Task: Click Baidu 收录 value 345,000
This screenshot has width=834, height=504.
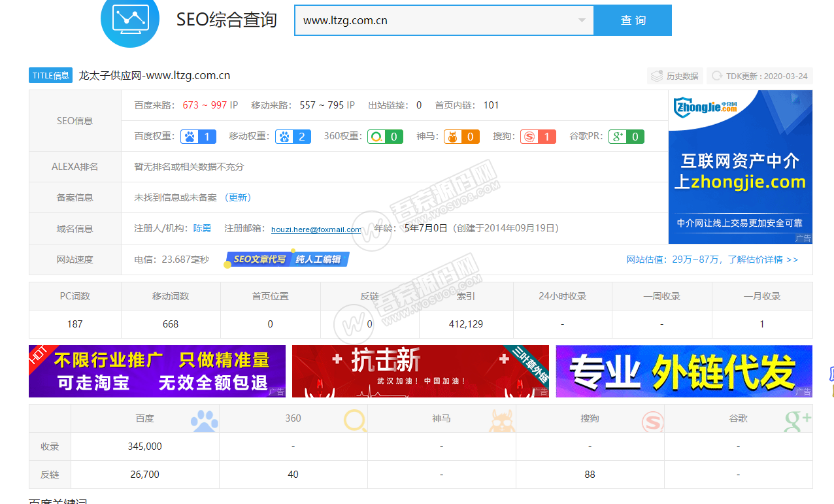Action: [x=145, y=446]
